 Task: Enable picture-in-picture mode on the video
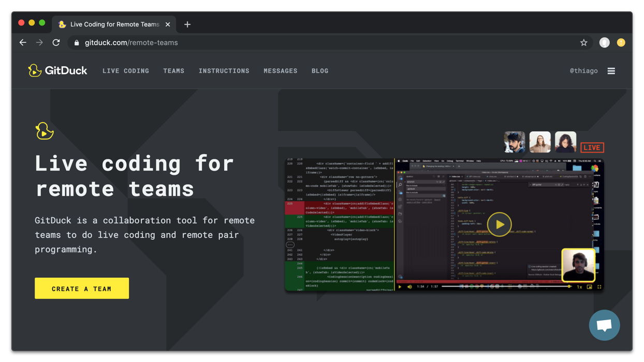(590, 287)
